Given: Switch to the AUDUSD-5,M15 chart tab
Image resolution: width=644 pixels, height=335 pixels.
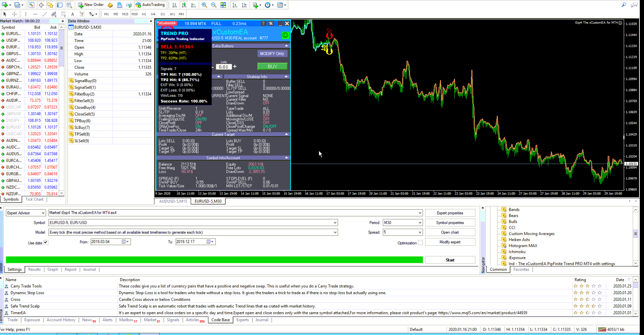Looking at the screenshot, I should point(173,201).
